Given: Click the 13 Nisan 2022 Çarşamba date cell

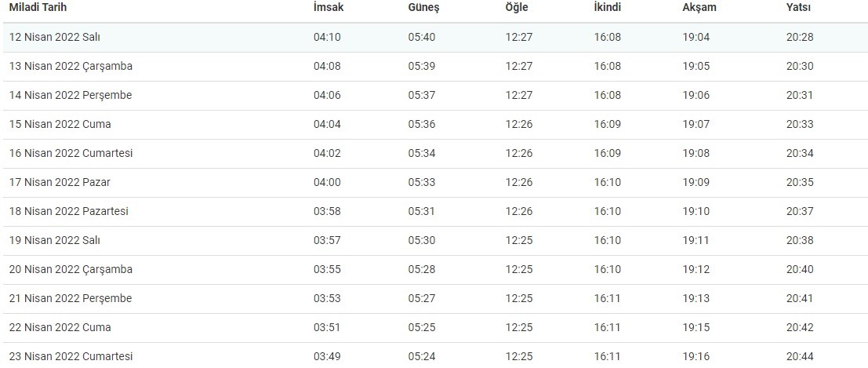Looking at the screenshot, I should click(x=71, y=67).
